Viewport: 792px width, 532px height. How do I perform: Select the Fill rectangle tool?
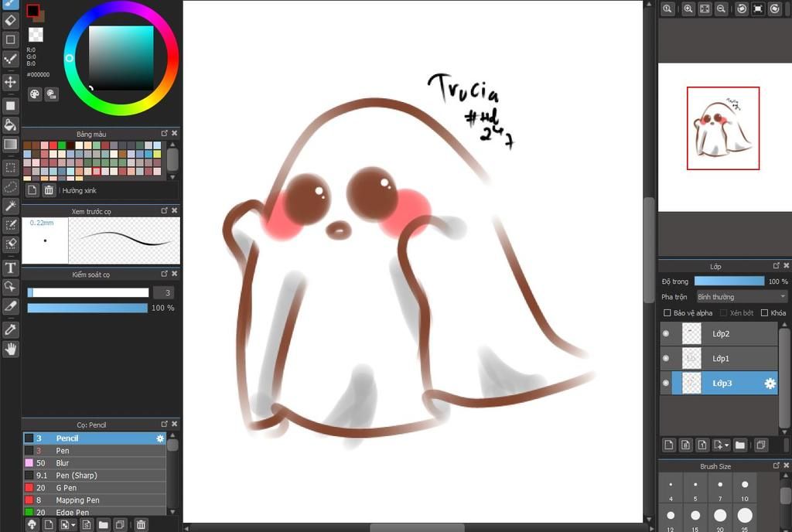tap(10, 105)
